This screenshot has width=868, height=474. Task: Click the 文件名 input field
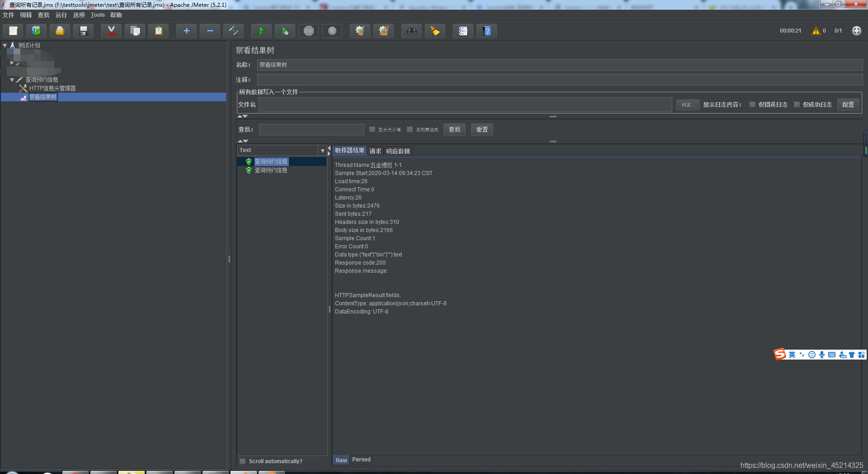click(x=465, y=104)
